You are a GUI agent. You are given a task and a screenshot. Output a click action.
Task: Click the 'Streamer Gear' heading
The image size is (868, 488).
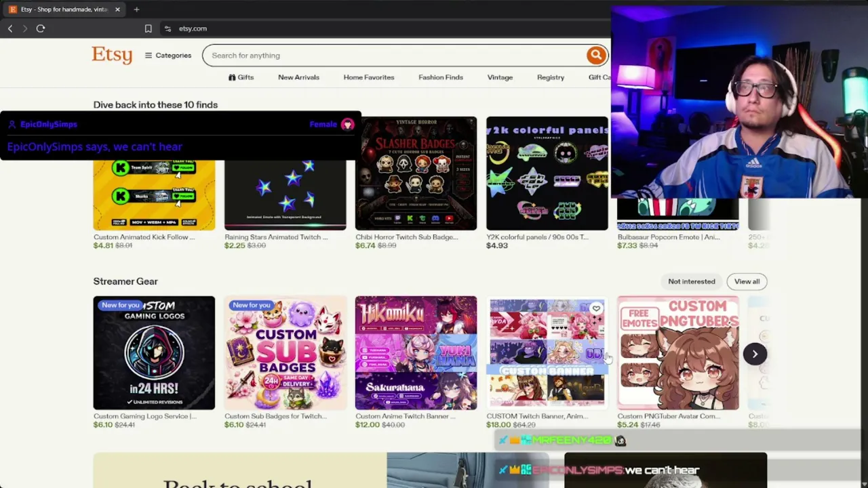pos(125,281)
